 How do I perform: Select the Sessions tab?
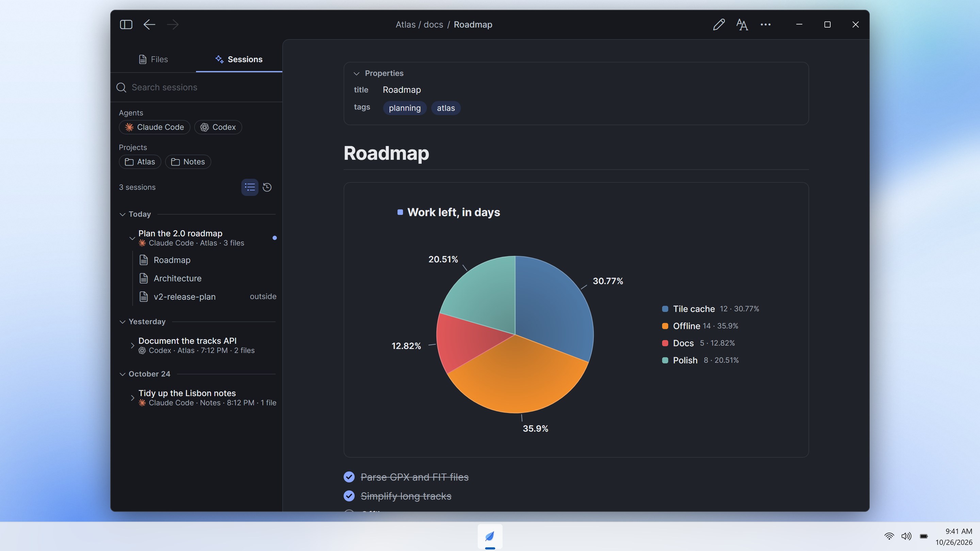pyautogui.click(x=239, y=59)
